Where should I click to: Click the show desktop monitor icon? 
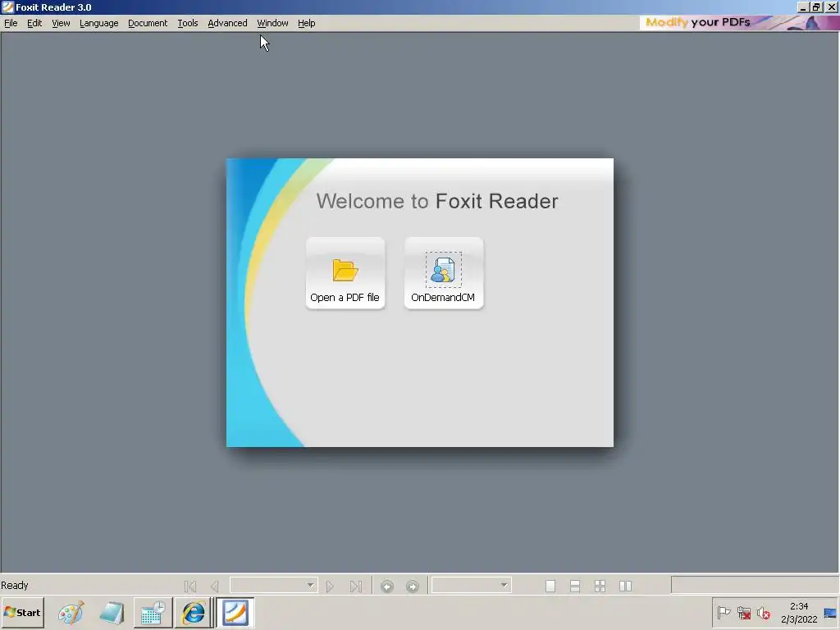pos(830,612)
